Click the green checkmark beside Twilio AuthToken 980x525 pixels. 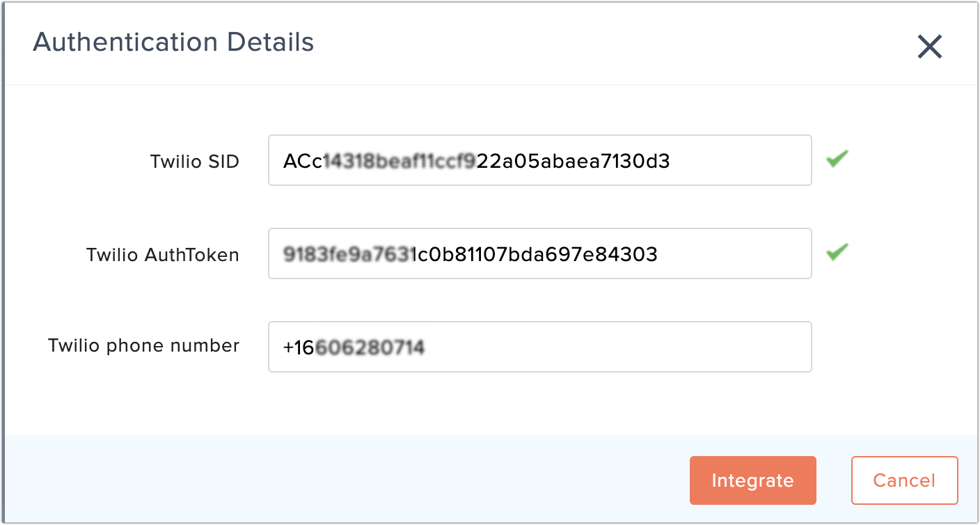(837, 252)
